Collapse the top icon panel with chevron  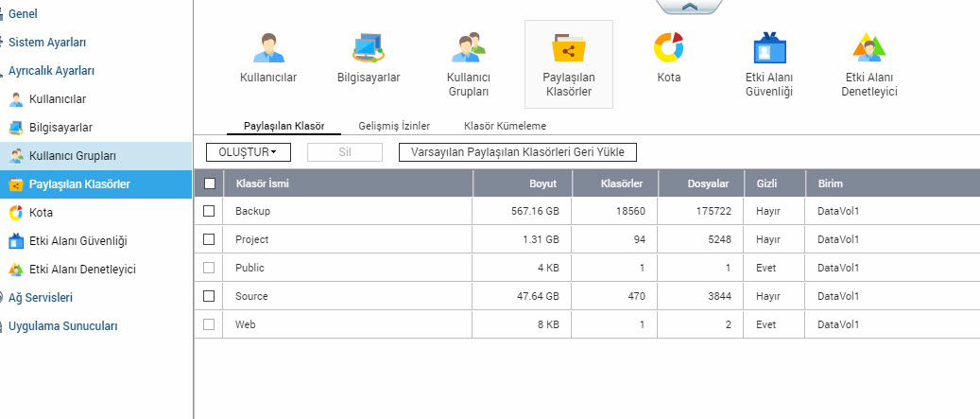tap(689, 7)
